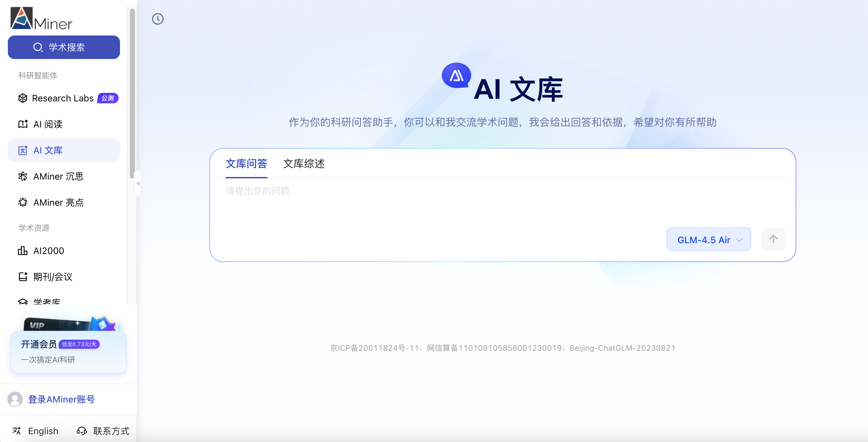868x442 pixels.
Task: Open the GLM-4.5 Air model dropdown
Action: tap(709, 240)
